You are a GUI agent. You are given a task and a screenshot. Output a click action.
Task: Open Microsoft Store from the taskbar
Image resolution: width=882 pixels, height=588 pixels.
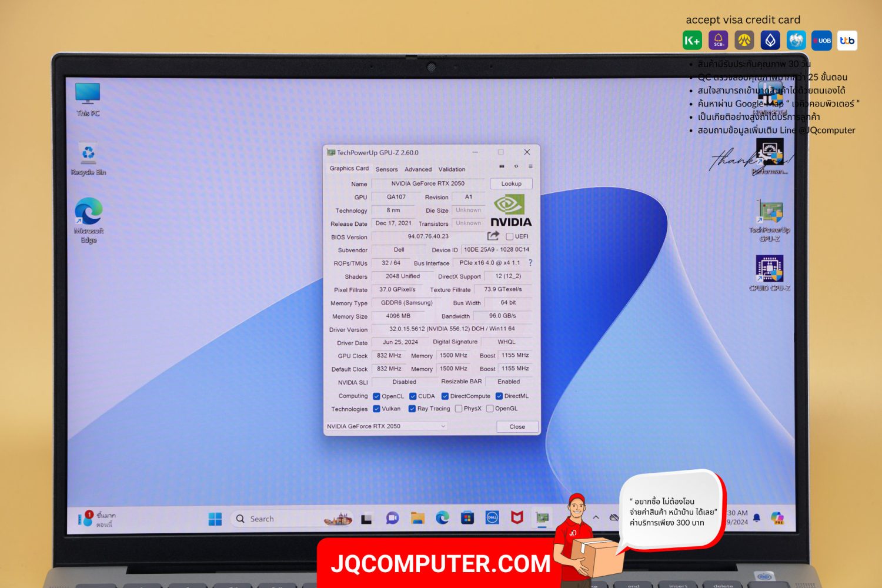(x=467, y=517)
